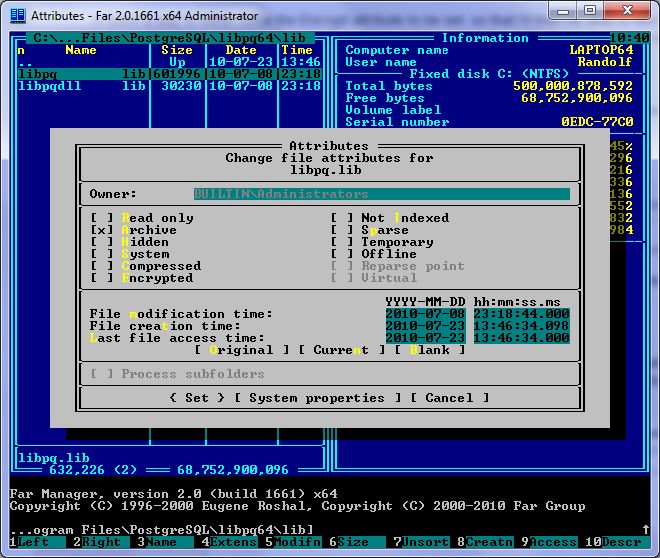Click the Total bytes value 500,000,878,592
660x558 pixels.
click(x=573, y=86)
